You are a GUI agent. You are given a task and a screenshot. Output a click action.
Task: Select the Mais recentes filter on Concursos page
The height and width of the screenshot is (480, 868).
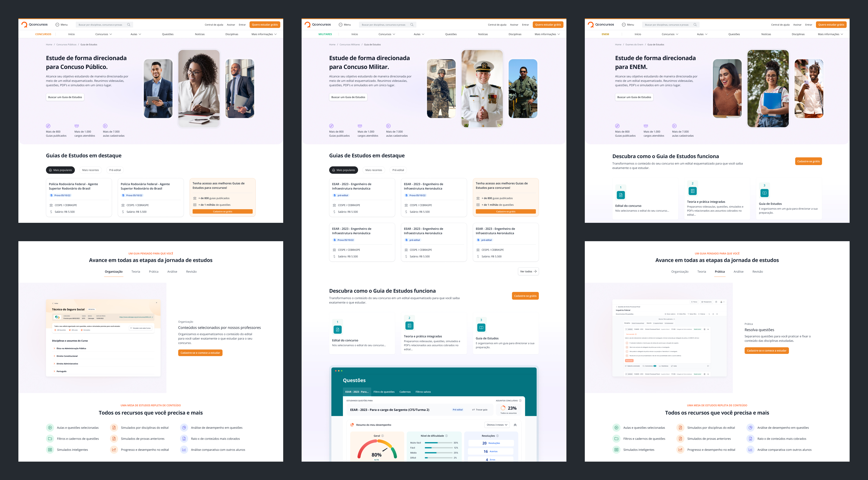coord(90,170)
